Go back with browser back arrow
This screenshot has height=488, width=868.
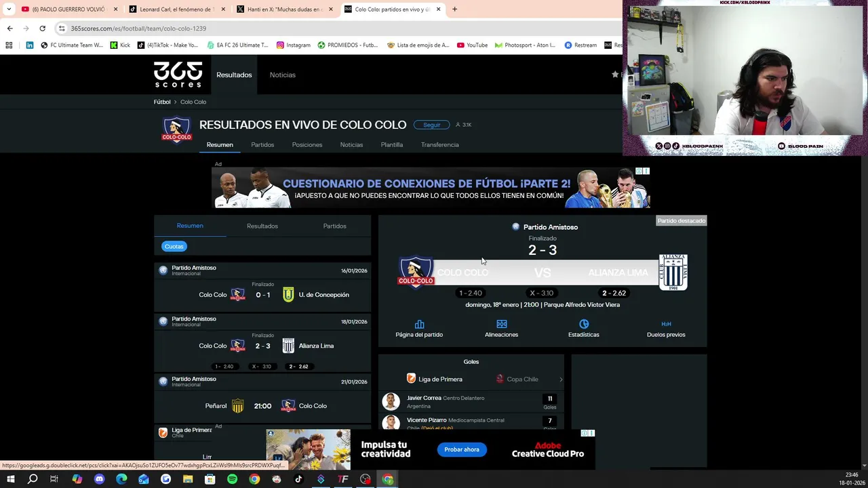pos(9,28)
